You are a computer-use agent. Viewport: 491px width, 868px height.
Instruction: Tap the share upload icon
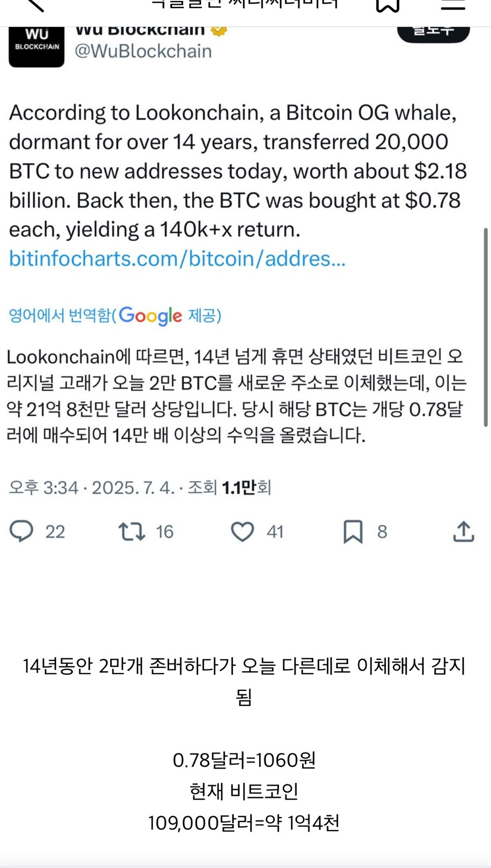(464, 531)
